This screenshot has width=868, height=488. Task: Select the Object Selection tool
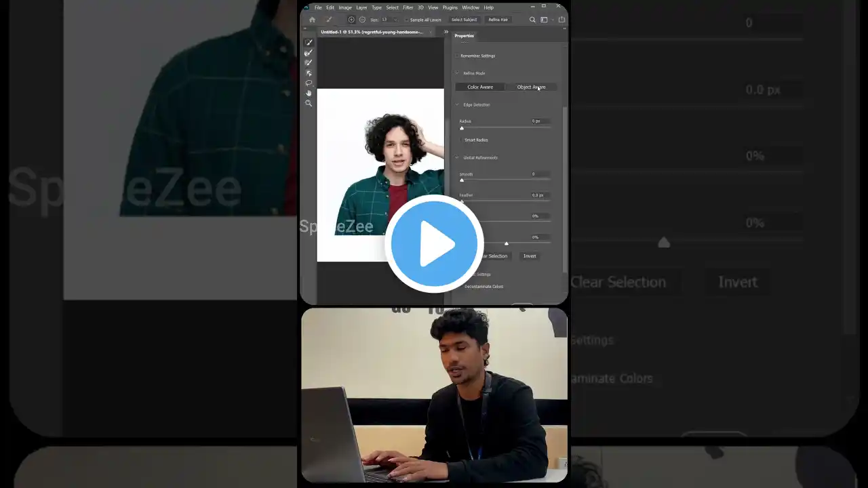point(309,73)
